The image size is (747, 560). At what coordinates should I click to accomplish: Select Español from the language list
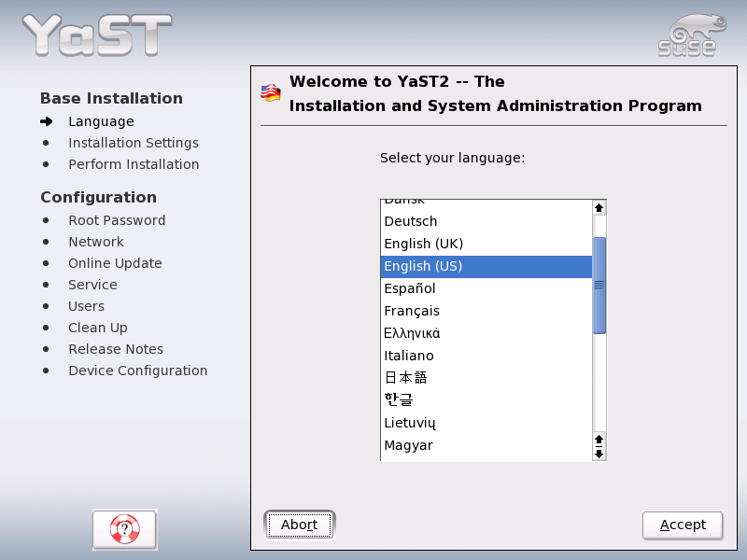(409, 288)
